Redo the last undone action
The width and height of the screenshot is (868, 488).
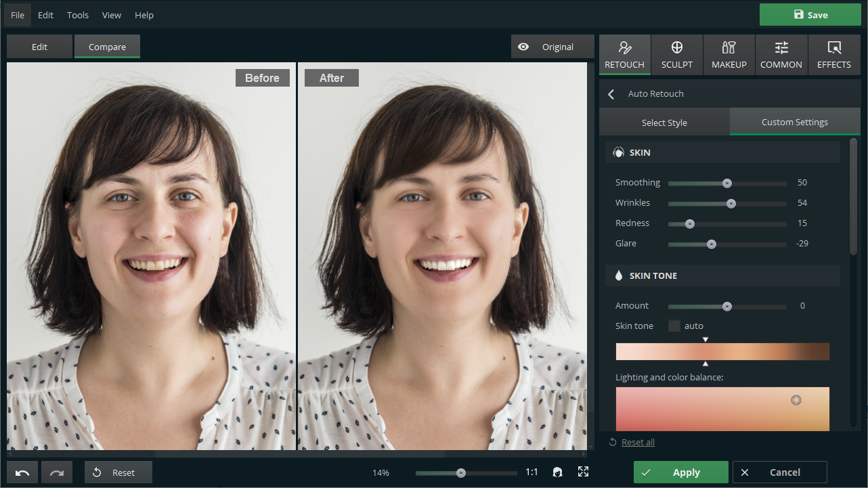point(57,472)
